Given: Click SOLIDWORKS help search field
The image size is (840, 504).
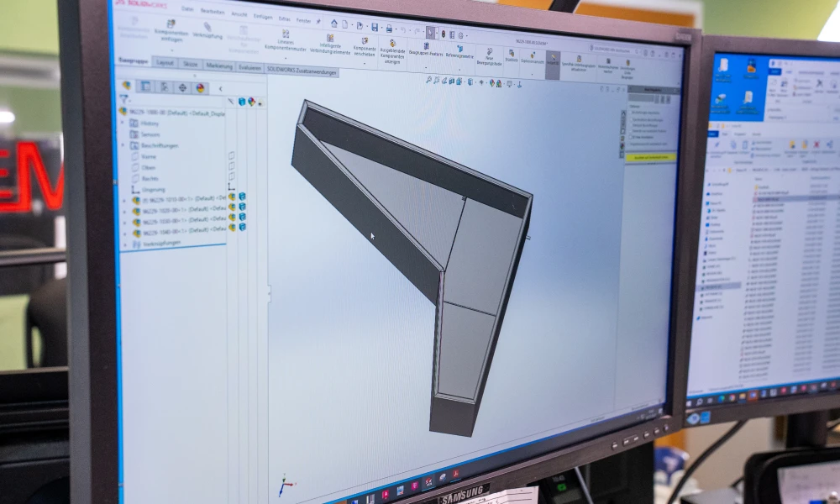Looking at the screenshot, I should coord(615,50).
